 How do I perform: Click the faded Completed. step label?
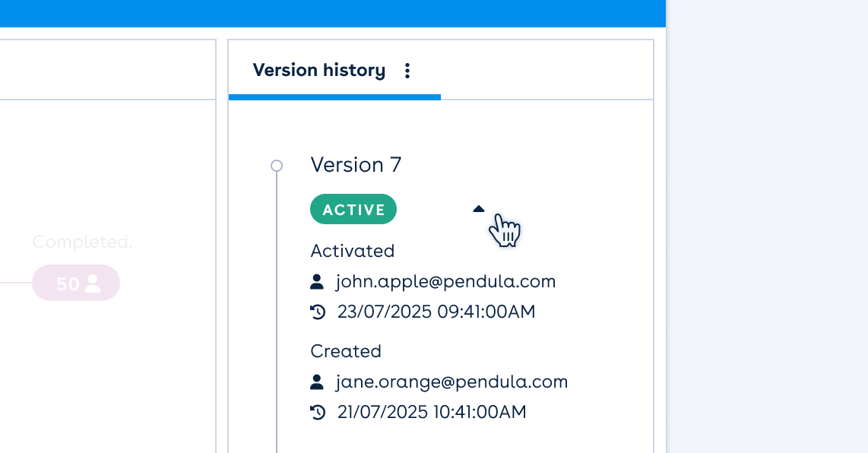click(x=82, y=242)
